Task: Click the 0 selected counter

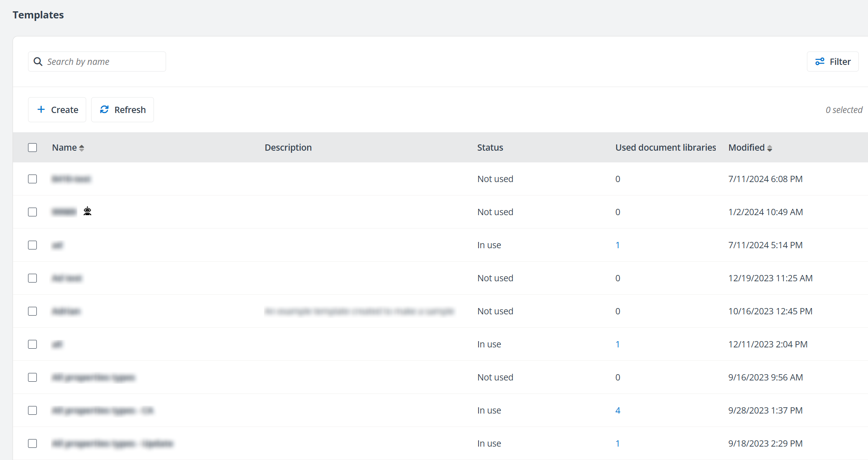Action: (x=844, y=109)
